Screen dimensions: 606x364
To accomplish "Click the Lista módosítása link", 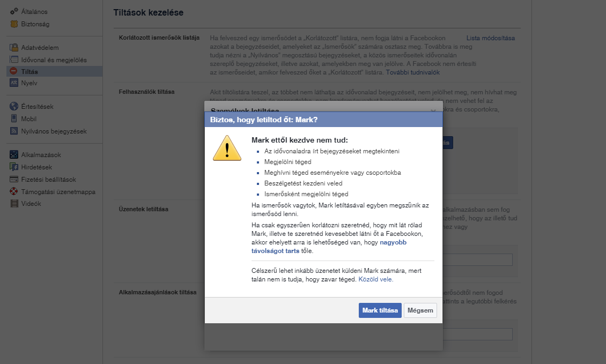I will coord(491,38).
